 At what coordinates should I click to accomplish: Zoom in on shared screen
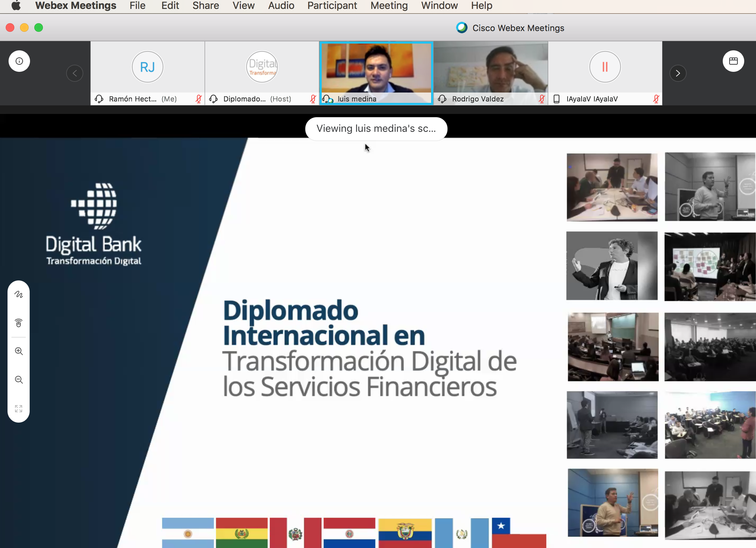[x=19, y=351]
